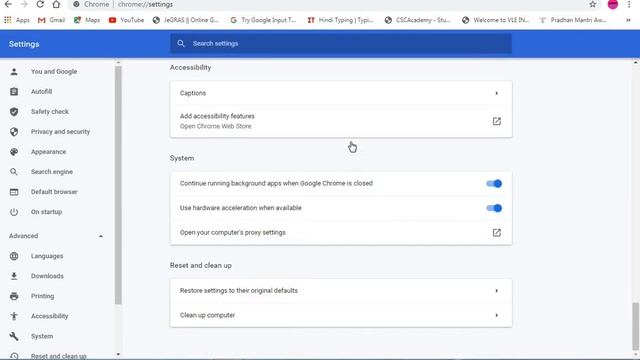Open the CSCAcademy bookmark
The width and height of the screenshot is (640, 360).
418,20
